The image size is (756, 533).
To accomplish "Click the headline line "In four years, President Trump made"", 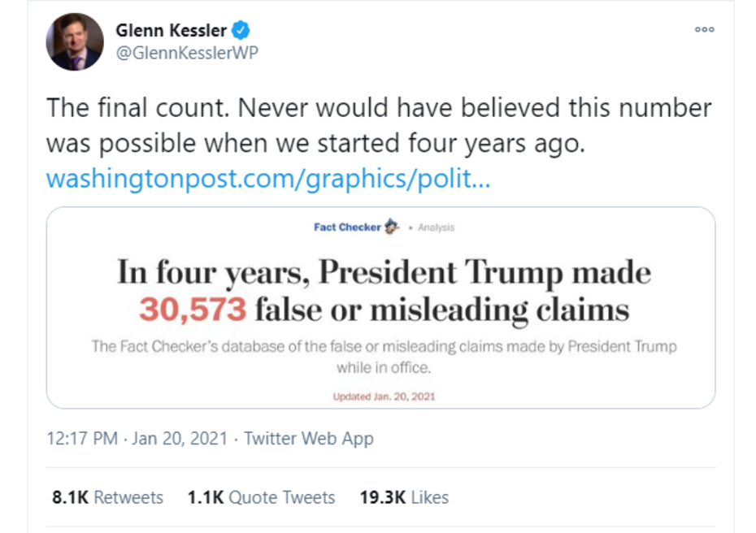I will [384, 272].
